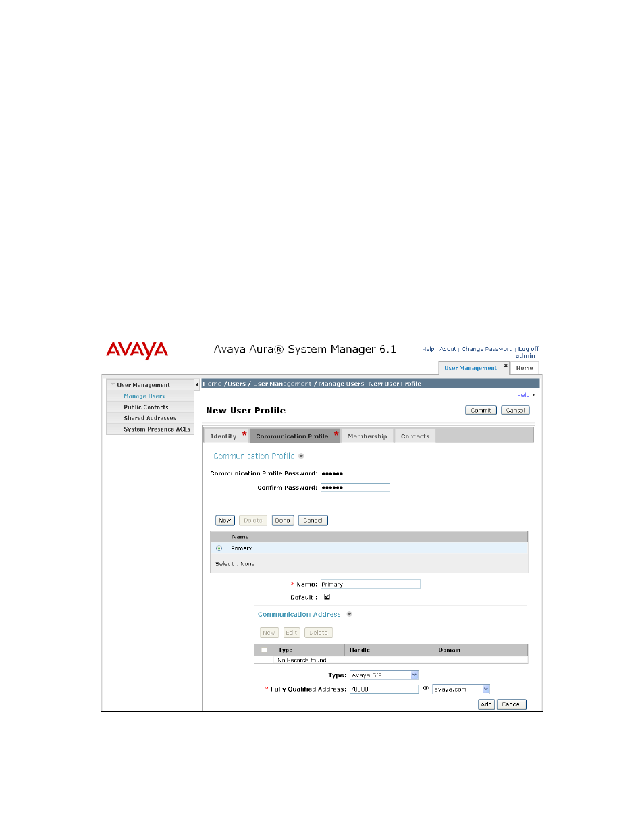644x834 pixels.
Task: Focus the Communication Profile Password field
Action: [x=355, y=473]
